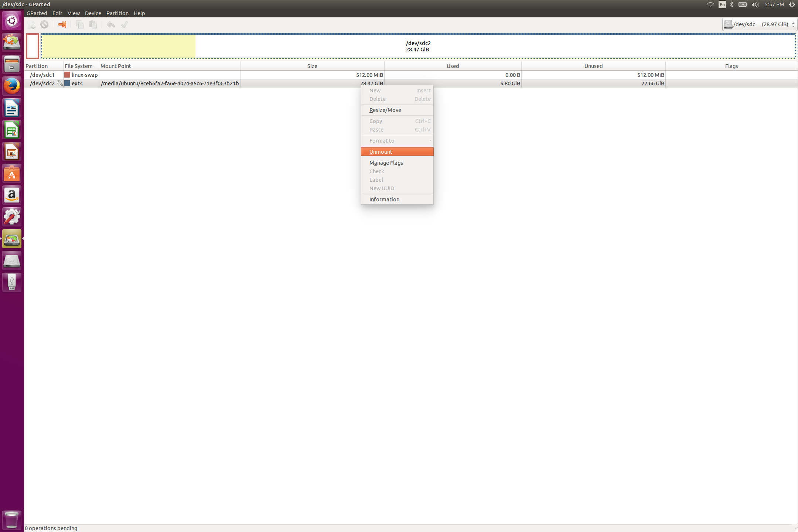Click the Undo last operation icon
This screenshot has width=798, height=532.
tap(110, 24)
